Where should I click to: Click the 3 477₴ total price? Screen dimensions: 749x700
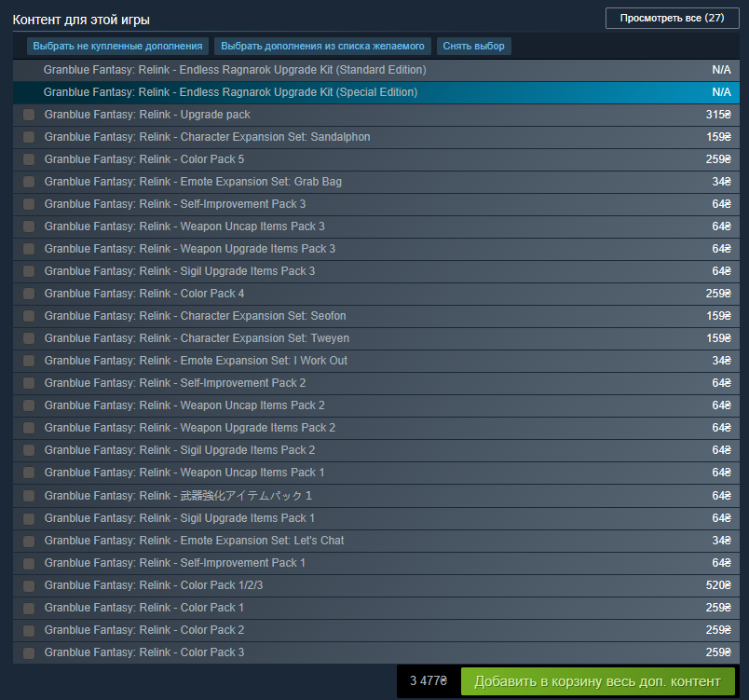429,680
